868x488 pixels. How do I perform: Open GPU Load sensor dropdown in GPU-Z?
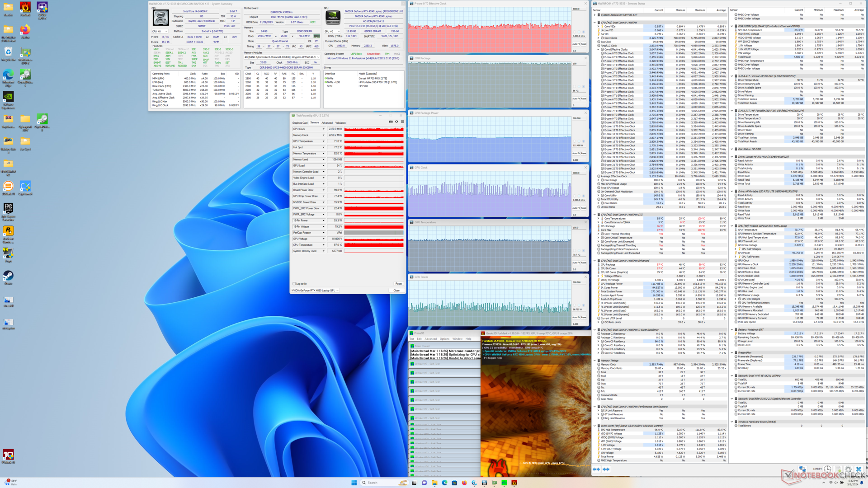[x=323, y=166]
